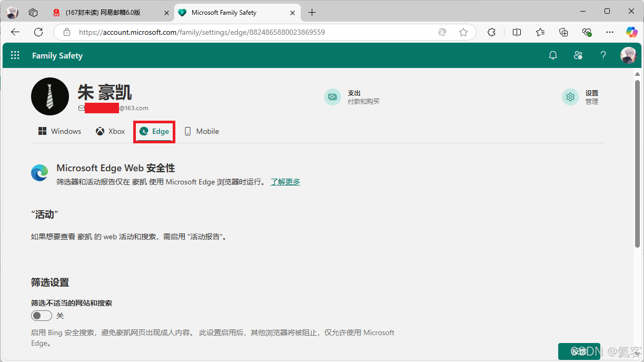Open the Extensions puzzle icon
644x362 pixels.
(491, 32)
